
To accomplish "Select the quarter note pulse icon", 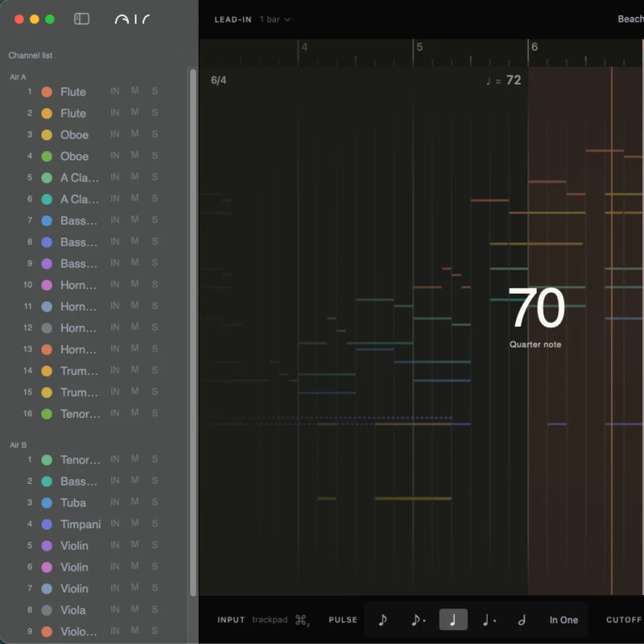I will tap(453, 619).
